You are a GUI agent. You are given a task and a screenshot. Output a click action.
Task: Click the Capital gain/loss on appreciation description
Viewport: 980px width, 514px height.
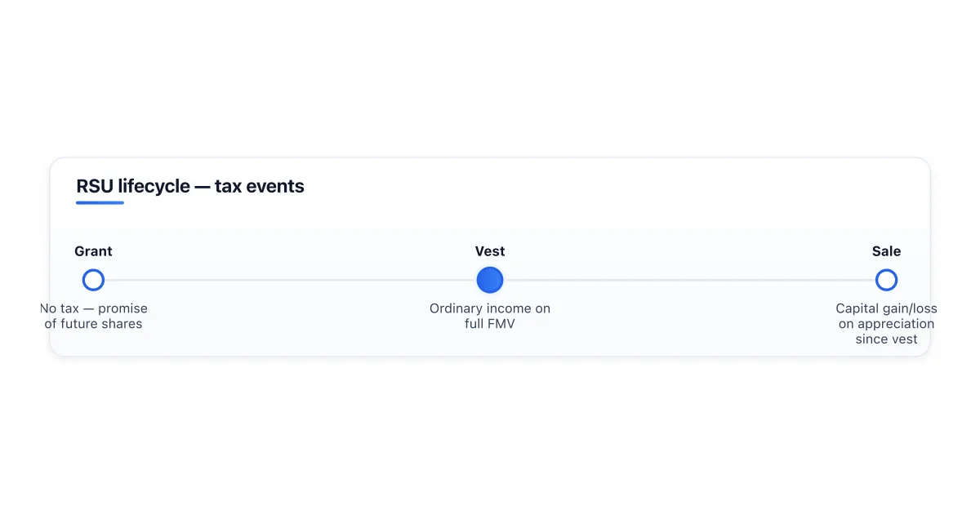[x=886, y=324]
